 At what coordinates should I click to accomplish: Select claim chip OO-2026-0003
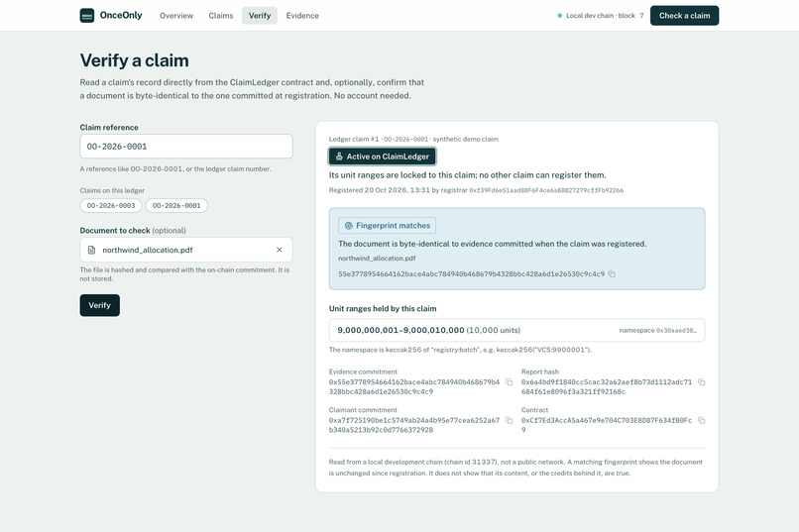pyautogui.click(x=111, y=206)
